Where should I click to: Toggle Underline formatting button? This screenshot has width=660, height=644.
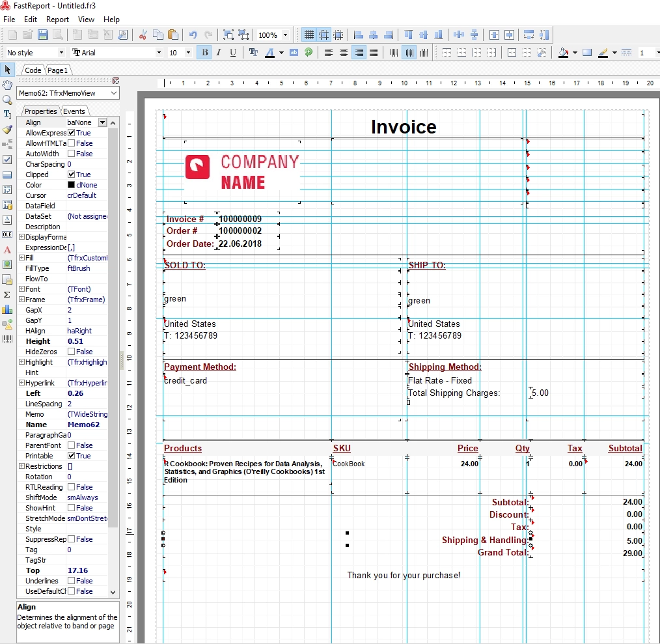pos(233,53)
